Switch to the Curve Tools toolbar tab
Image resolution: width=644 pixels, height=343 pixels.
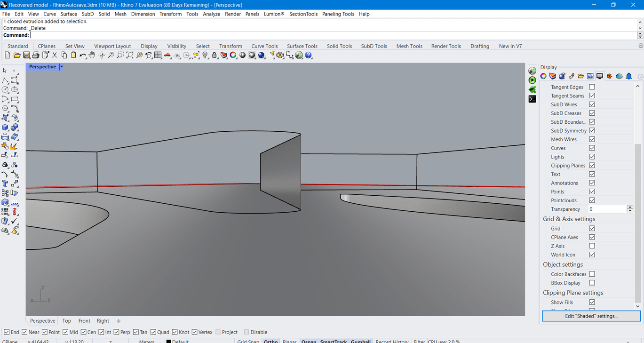pos(264,46)
